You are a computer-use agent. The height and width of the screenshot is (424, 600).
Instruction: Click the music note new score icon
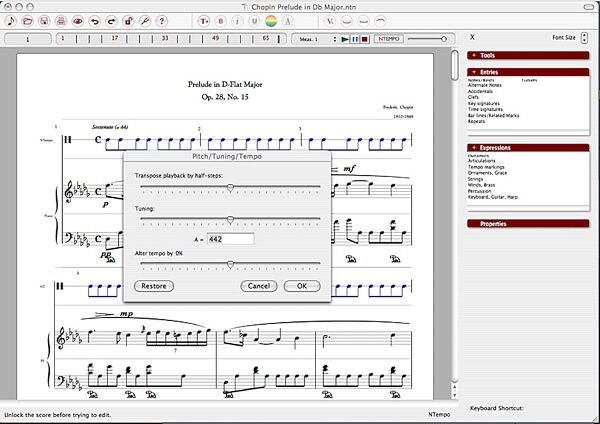click(11, 21)
